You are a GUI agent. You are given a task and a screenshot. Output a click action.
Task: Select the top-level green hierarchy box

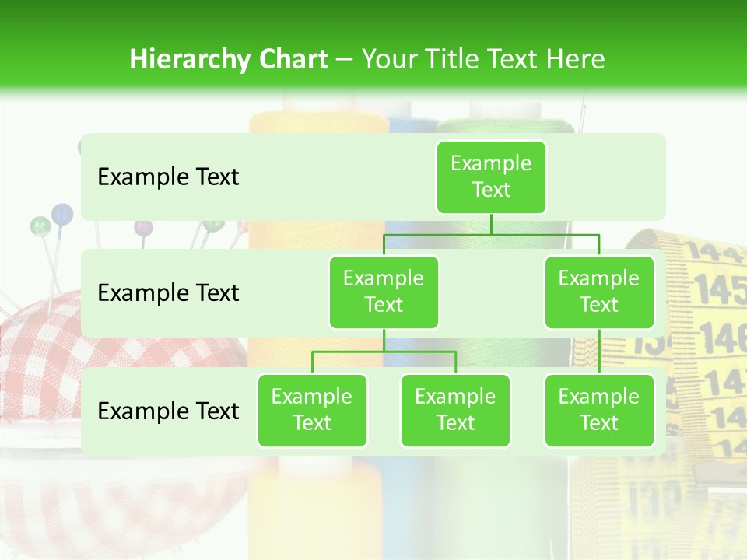491,177
